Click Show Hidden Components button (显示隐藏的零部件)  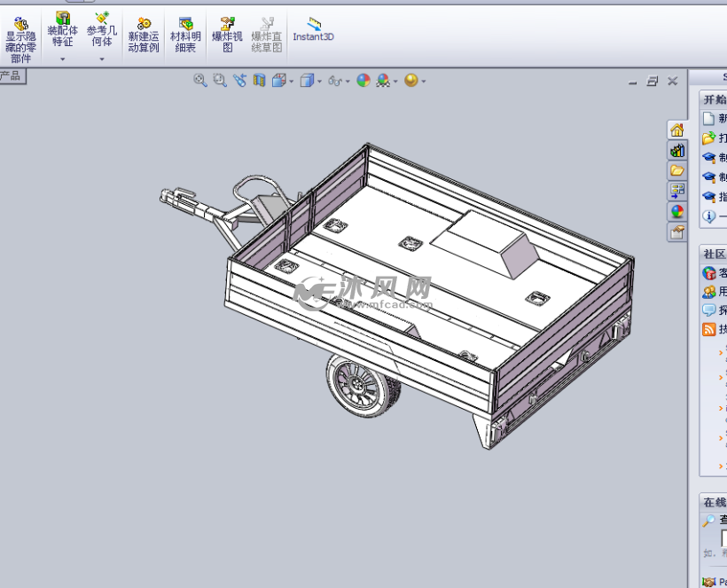pos(20,37)
